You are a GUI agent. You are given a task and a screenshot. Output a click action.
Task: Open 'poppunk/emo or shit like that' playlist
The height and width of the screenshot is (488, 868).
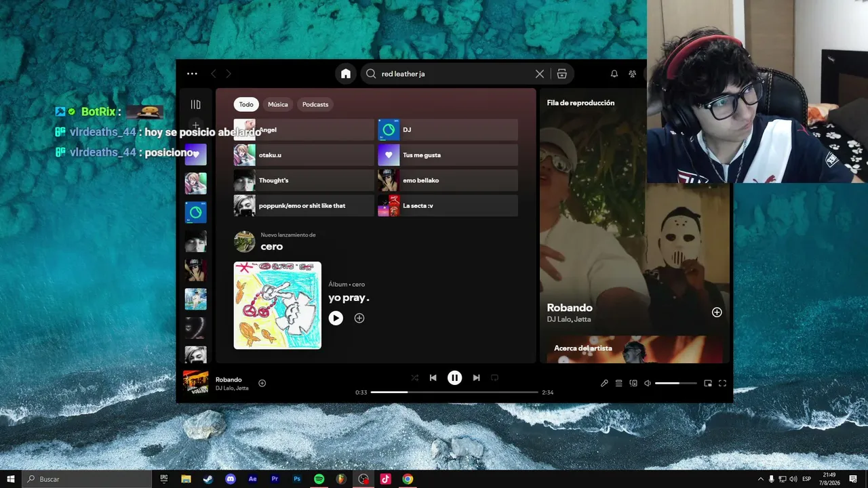[x=304, y=205]
